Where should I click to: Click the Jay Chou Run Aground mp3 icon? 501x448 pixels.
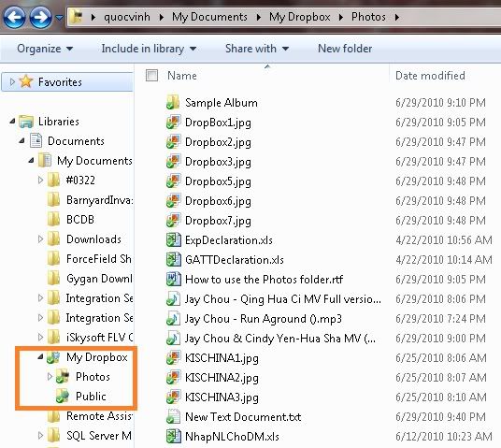[x=173, y=319]
